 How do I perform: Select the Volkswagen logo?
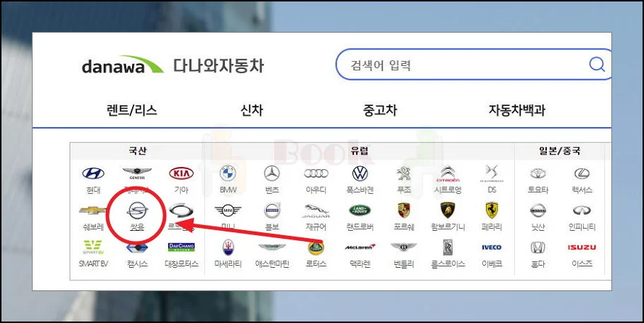pos(360,173)
